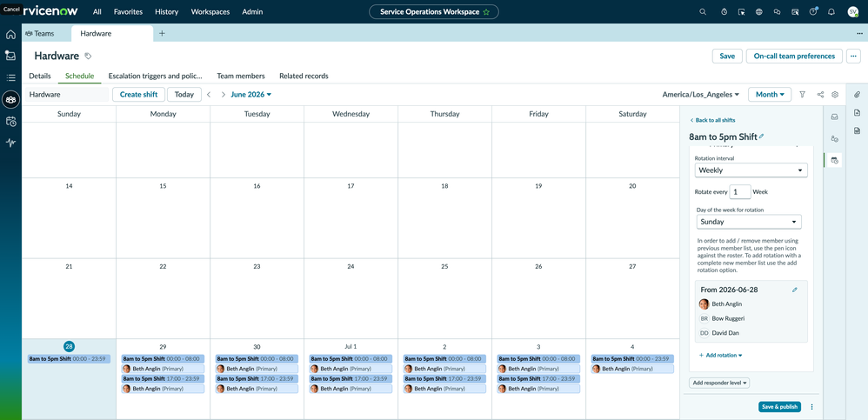Go to next month arrow
Image resolution: width=868 pixels, height=420 pixels.
pos(224,95)
